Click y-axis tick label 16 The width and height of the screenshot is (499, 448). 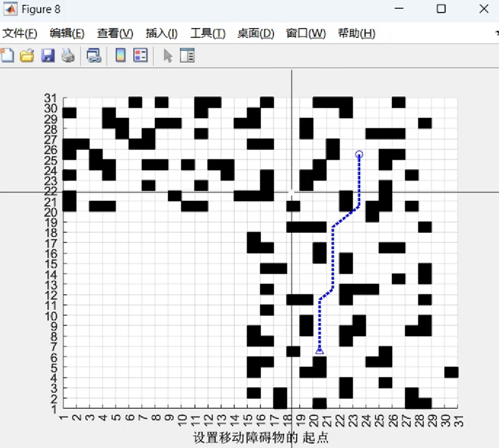pos(50,254)
